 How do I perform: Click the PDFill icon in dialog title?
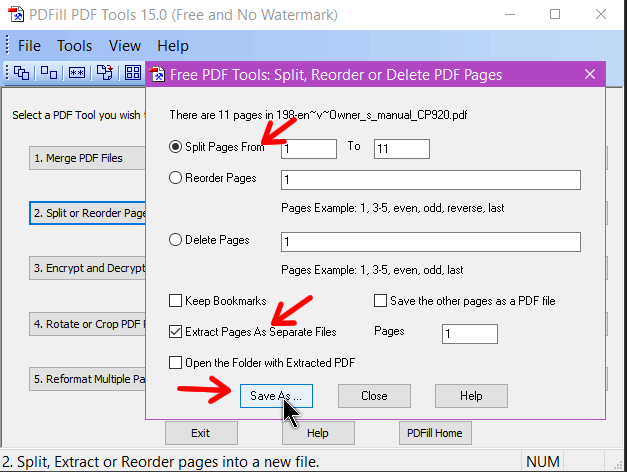(x=157, y=74)
